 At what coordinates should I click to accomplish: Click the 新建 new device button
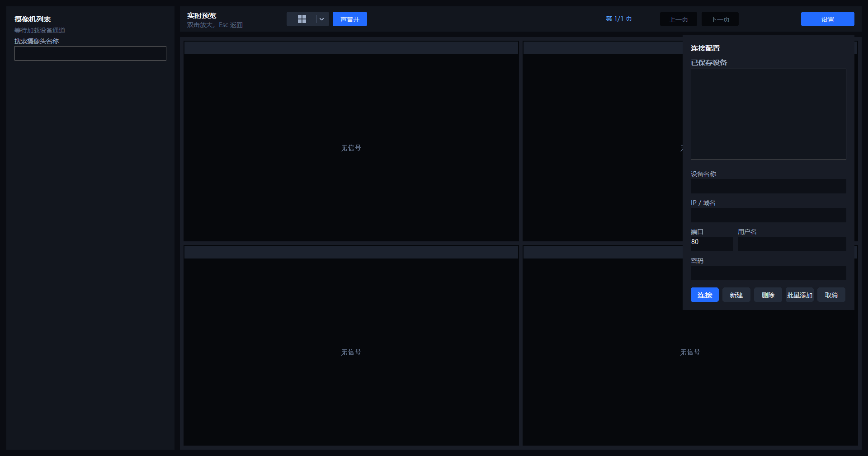click(x=736, y=295)
